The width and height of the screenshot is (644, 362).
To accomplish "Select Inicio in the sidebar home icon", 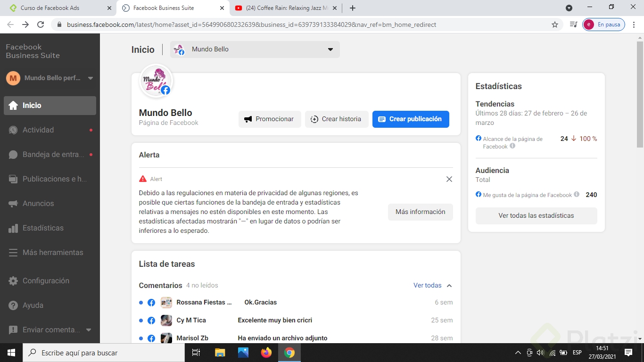I will coord(12,105).
